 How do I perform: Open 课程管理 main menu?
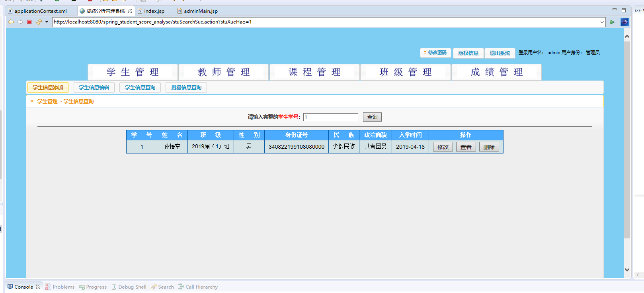click(x=314, y=72)
